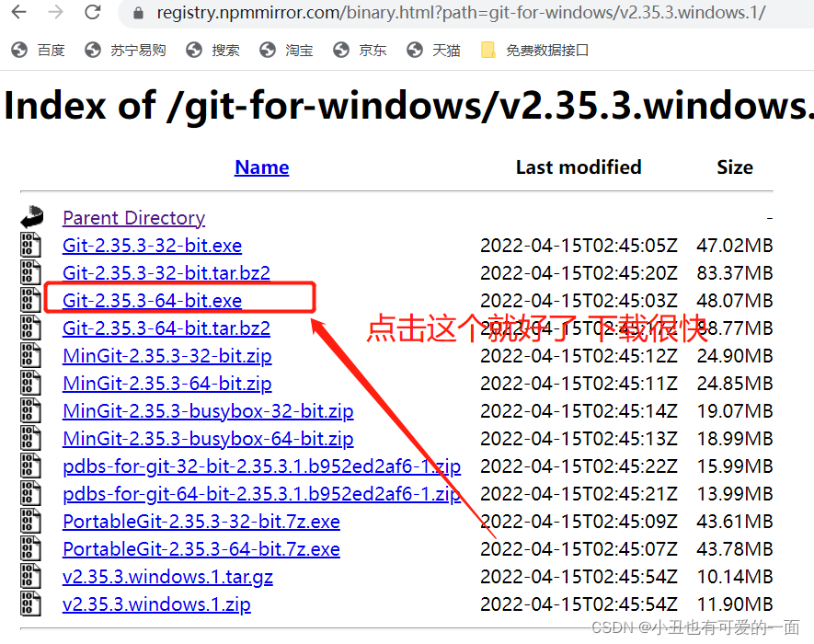Click the 24.90MB size value

click(735, 356)
